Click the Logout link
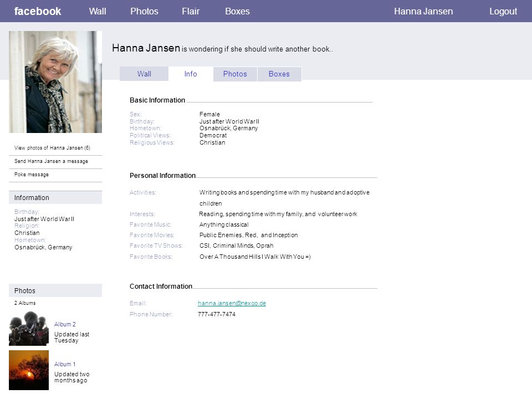 pyautogui.click(x=503, y=11)
